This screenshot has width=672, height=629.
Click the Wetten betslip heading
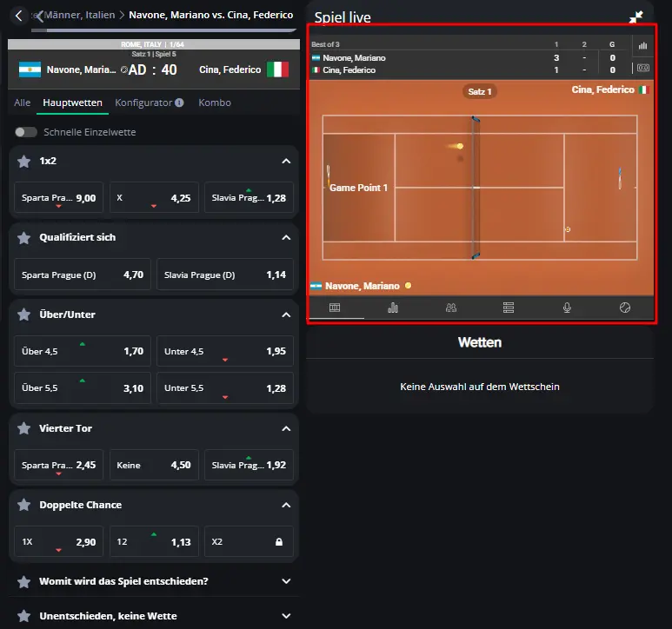point(480,342)
